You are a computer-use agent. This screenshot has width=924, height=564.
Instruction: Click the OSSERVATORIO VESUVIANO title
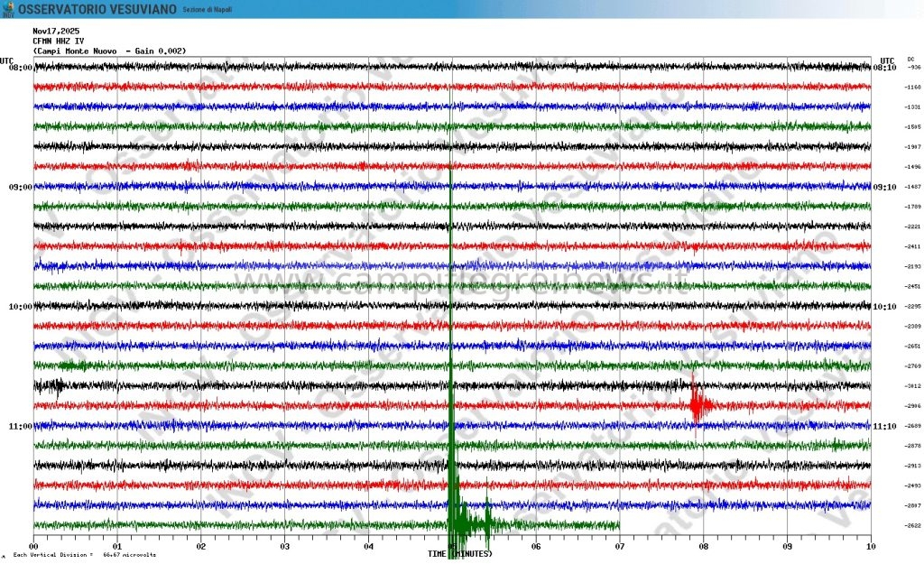pos(94,9)
